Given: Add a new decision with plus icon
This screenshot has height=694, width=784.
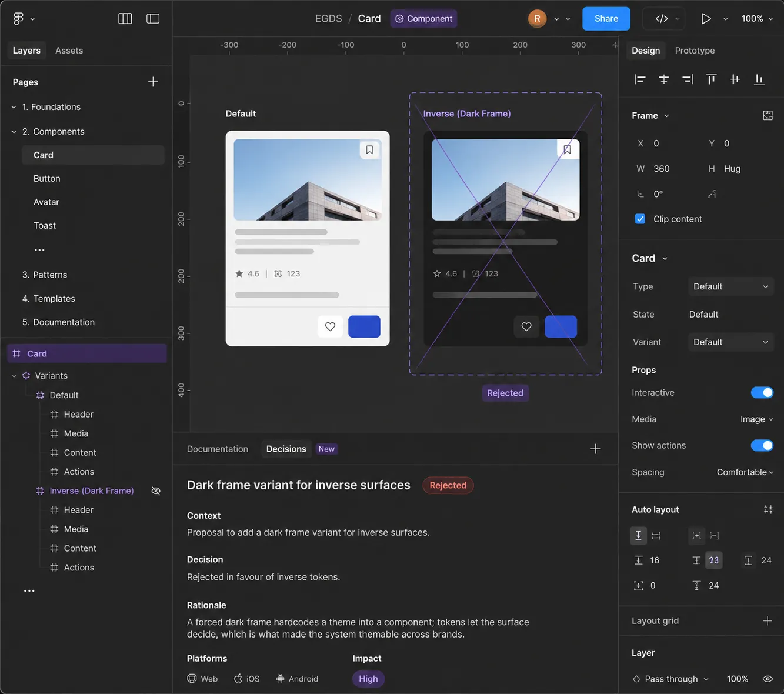Looking at the screenshot, I should [x=595, y=449].
